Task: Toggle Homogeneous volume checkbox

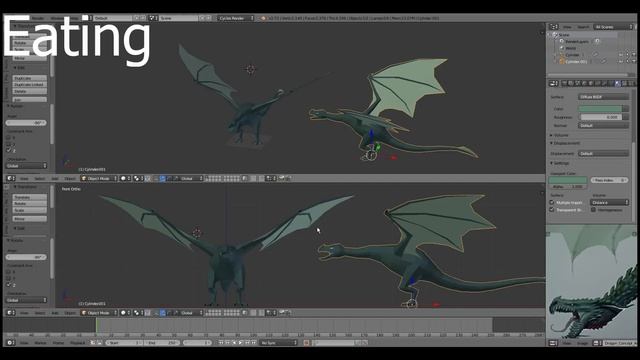Action: coord(593,210)
